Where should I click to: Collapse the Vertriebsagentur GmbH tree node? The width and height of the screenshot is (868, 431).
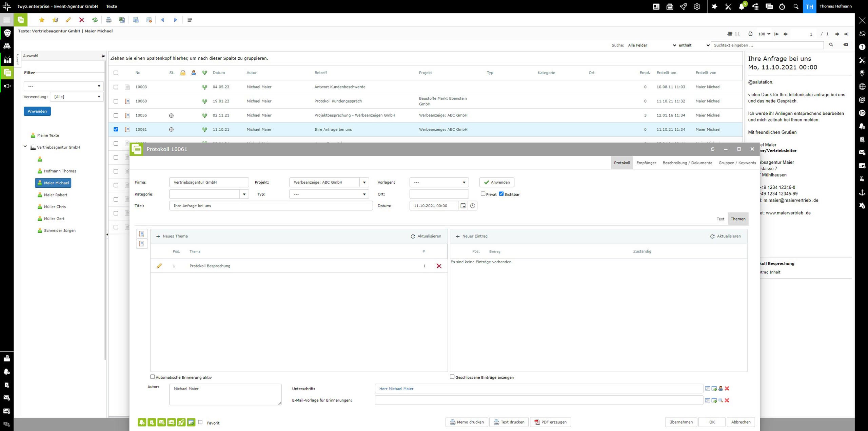(25, 147)
